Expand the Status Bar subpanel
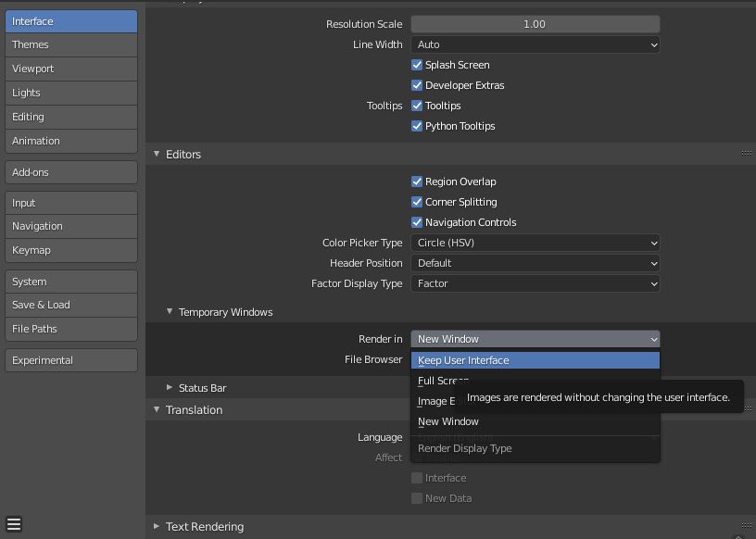 170,387
